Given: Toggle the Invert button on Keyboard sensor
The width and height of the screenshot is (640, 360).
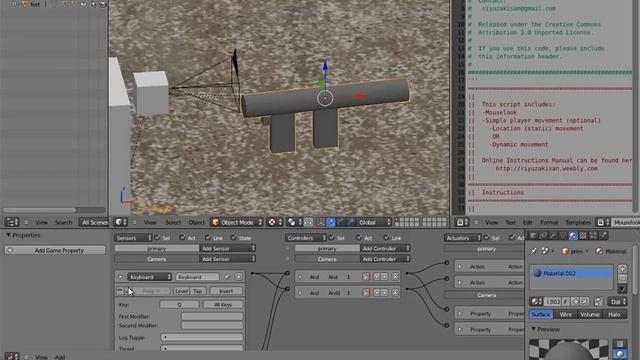Looking at the screenshot, I should (x=226, y=291).
